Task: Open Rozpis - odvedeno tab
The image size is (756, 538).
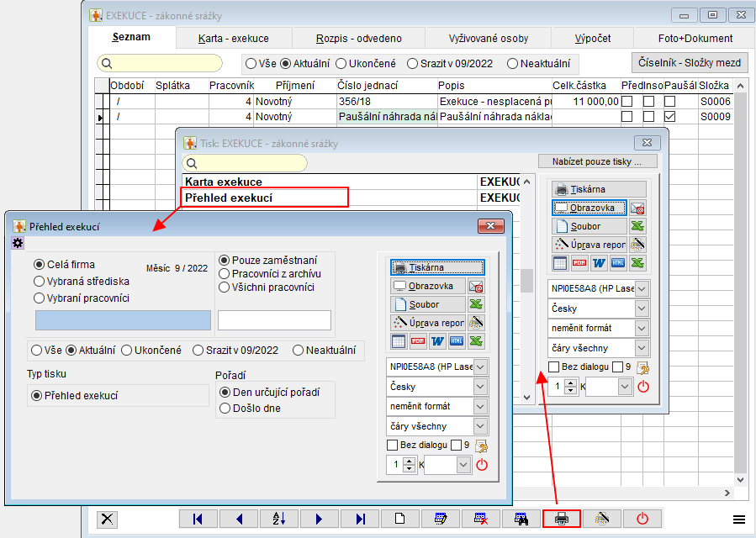Action: click(359, 39)
